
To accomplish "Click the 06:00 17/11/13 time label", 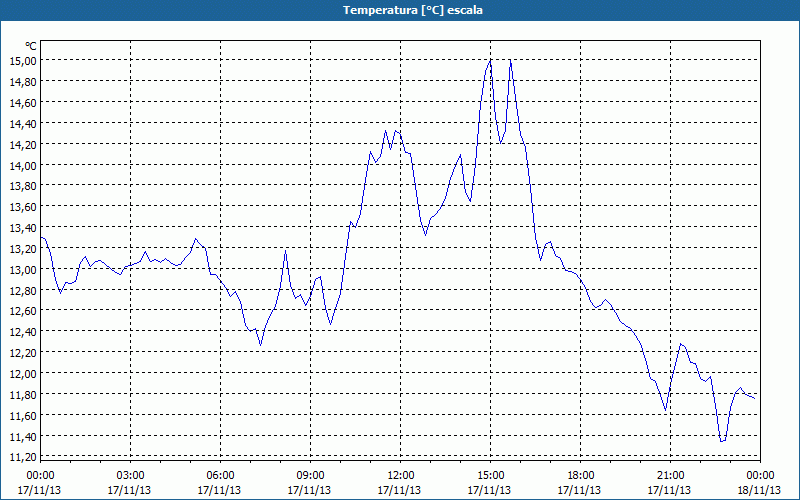I will [219, 483].
